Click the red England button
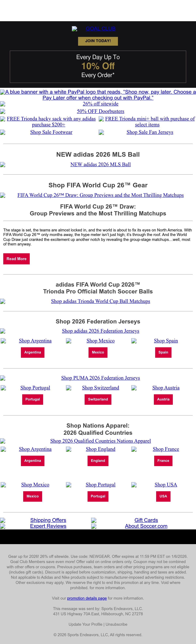 (x=98, y=461)
